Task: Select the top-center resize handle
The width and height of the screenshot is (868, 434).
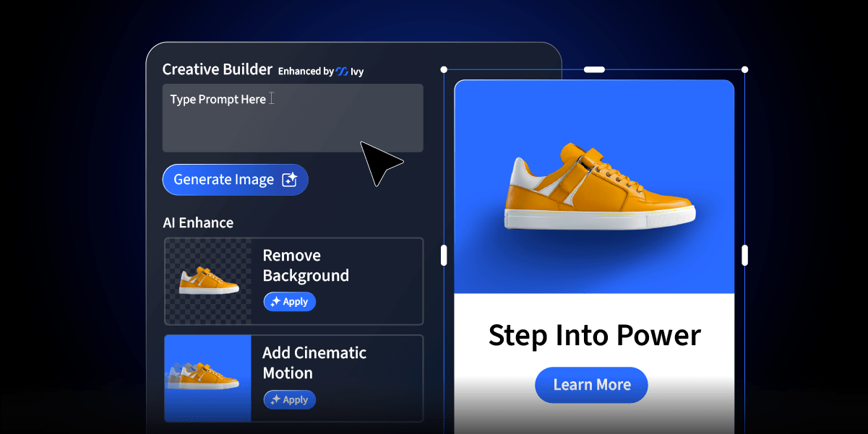Action: coord(594,70)
